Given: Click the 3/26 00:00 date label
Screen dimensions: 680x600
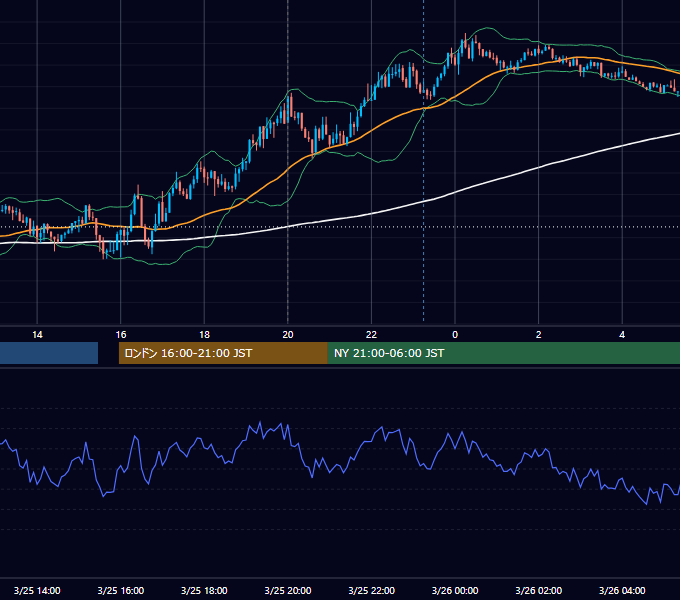Looking at the screenshot, I should pyautogui.click(x=455, y=590).
